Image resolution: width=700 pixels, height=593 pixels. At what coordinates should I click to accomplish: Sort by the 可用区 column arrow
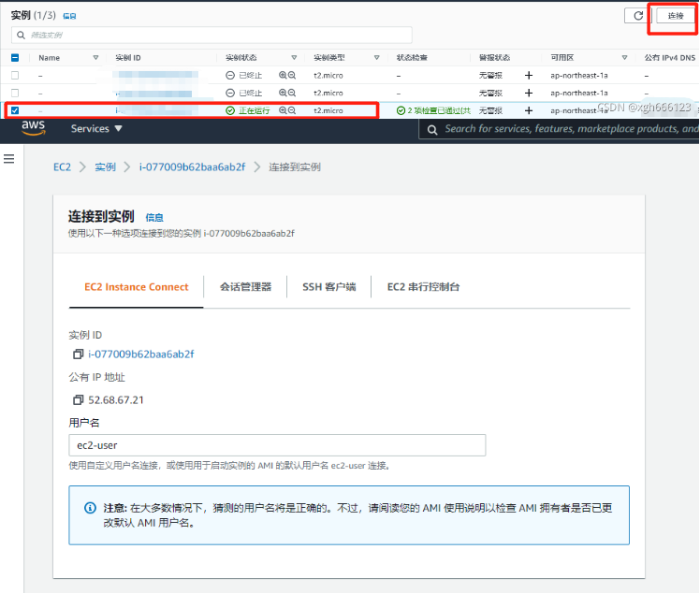624,58
